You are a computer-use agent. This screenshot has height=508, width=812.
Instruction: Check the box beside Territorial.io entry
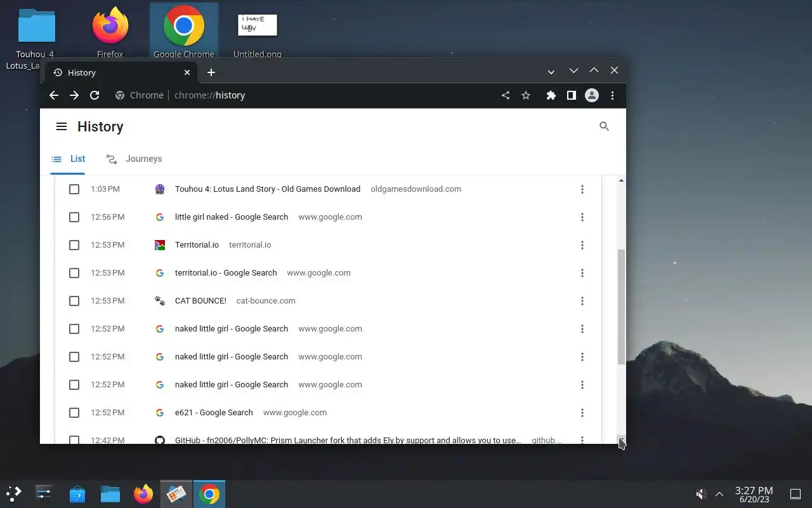coord(74,245)
